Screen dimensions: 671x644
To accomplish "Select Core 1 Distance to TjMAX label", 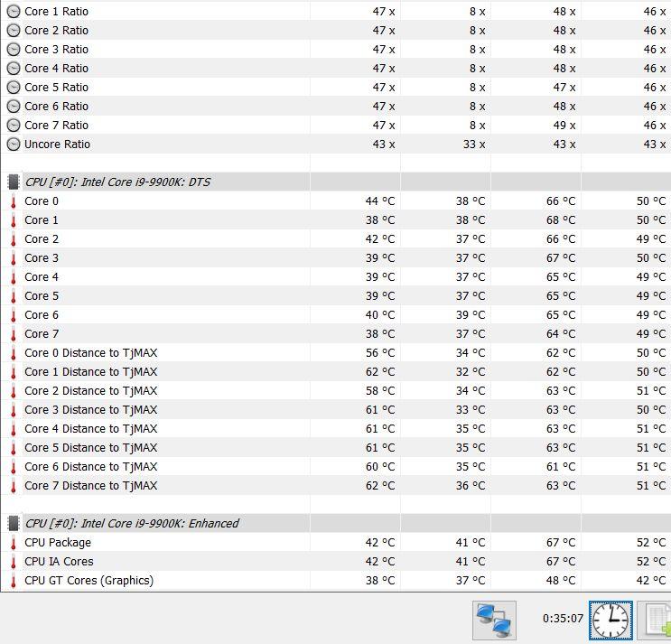I will 91,372.
